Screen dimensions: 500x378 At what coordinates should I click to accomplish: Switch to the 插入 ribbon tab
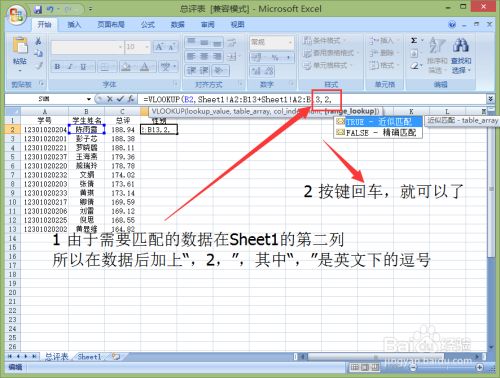tap(74, 24)
